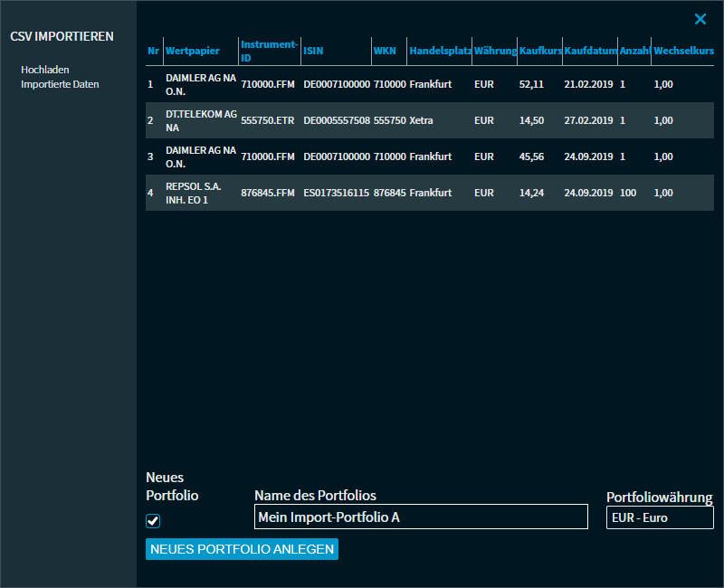Viewport: 724px width, 588px height.
Task: Sort by Kaufkurs column
Action: 539,52
